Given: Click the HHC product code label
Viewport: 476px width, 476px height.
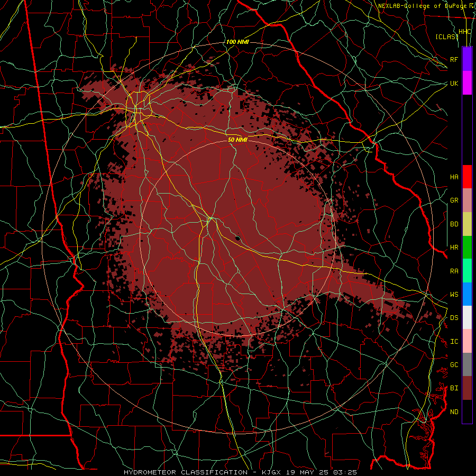Looking at the screenshot, I should [x=464, y=32].
